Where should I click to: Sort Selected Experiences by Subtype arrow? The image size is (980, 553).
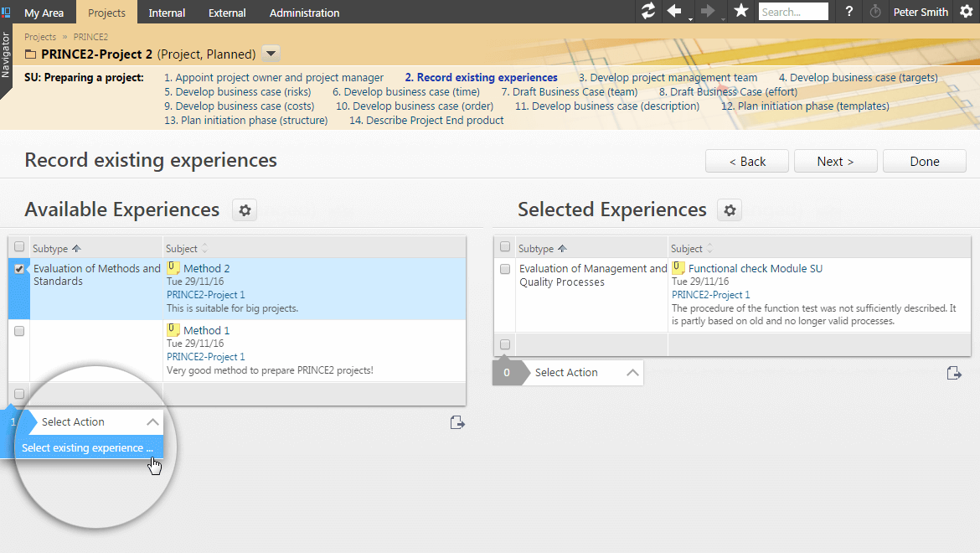pos(563,249)
